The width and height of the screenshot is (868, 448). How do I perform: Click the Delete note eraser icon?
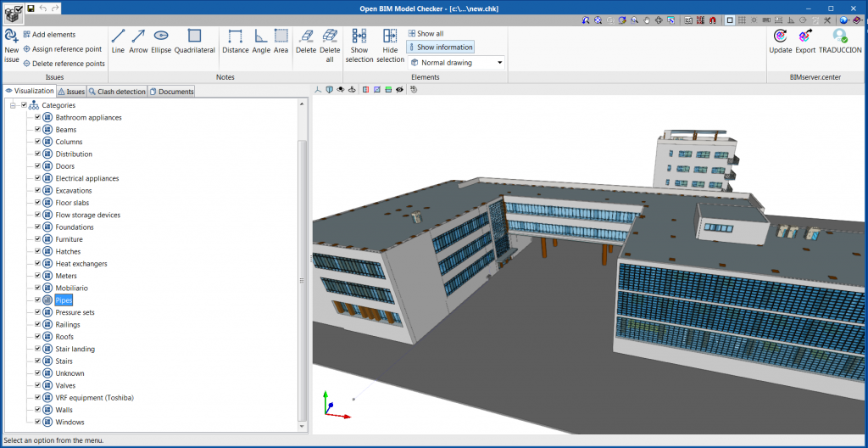[x=306, y=36]
